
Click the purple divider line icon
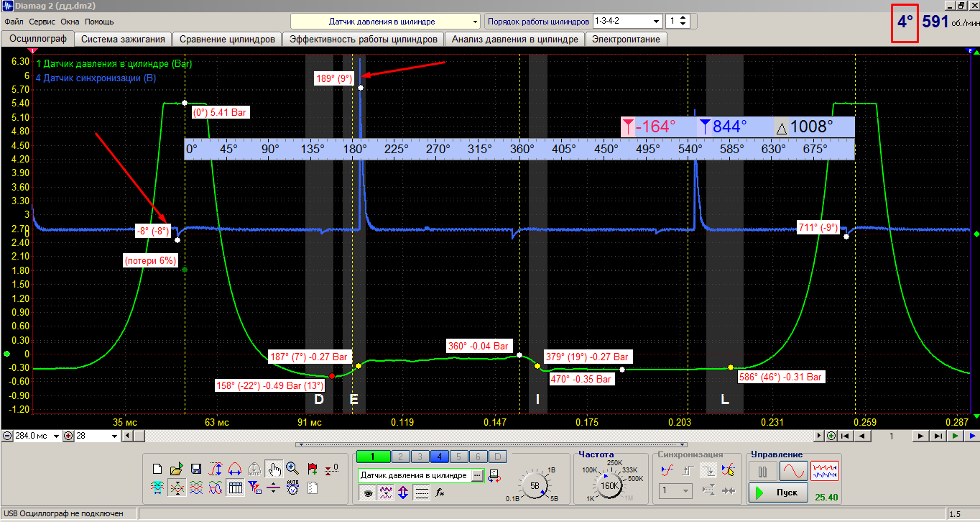pos(273,488)
